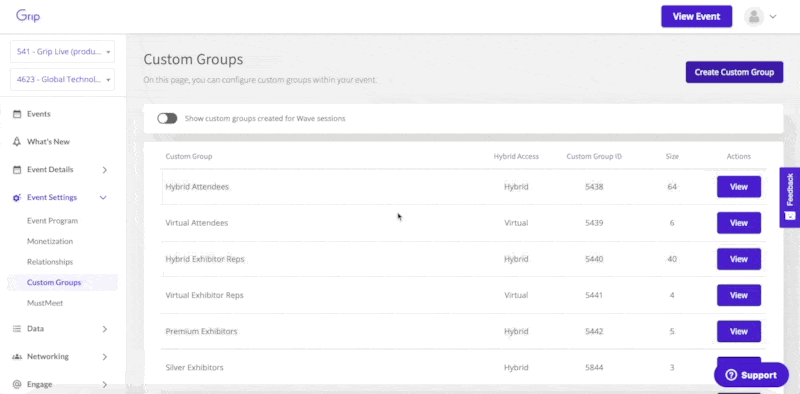Screen dimensions: 800x394
Task: Click the Hybrid Access column header
Action: click(x=516, y=156)
